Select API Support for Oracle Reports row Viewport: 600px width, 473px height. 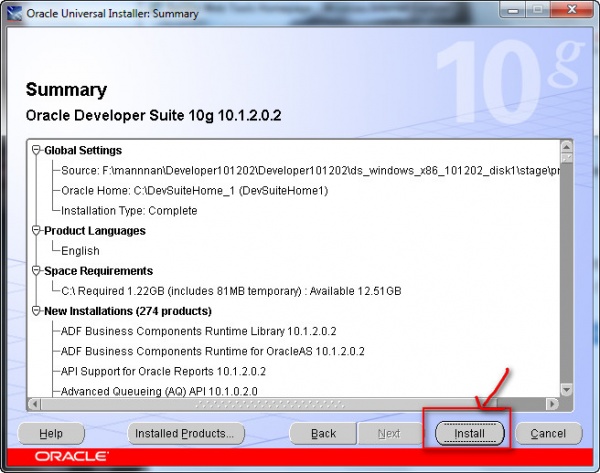[163, 371]
